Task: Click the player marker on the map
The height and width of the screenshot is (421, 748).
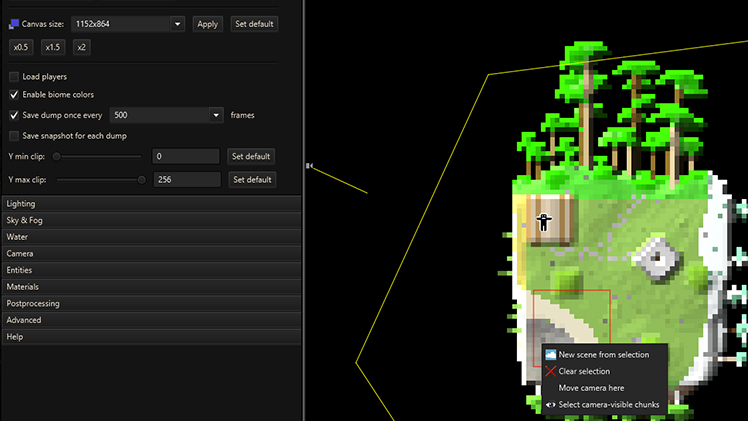Action: 543,222
